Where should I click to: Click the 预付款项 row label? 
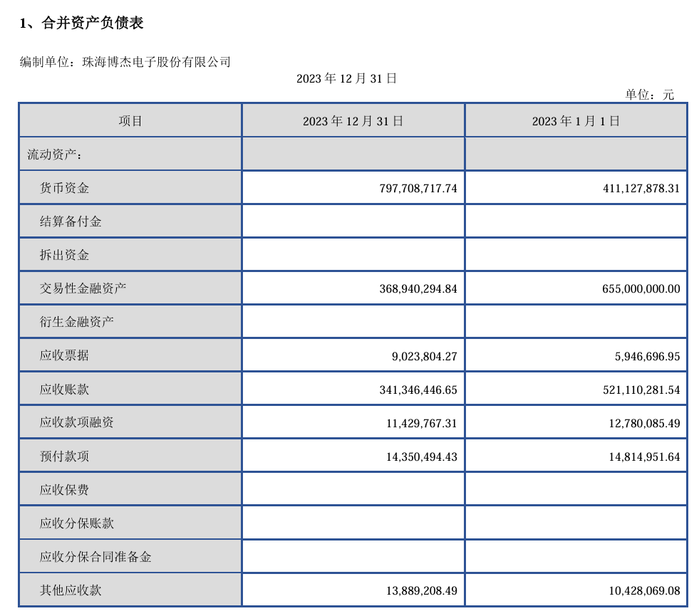pos(64,456)
